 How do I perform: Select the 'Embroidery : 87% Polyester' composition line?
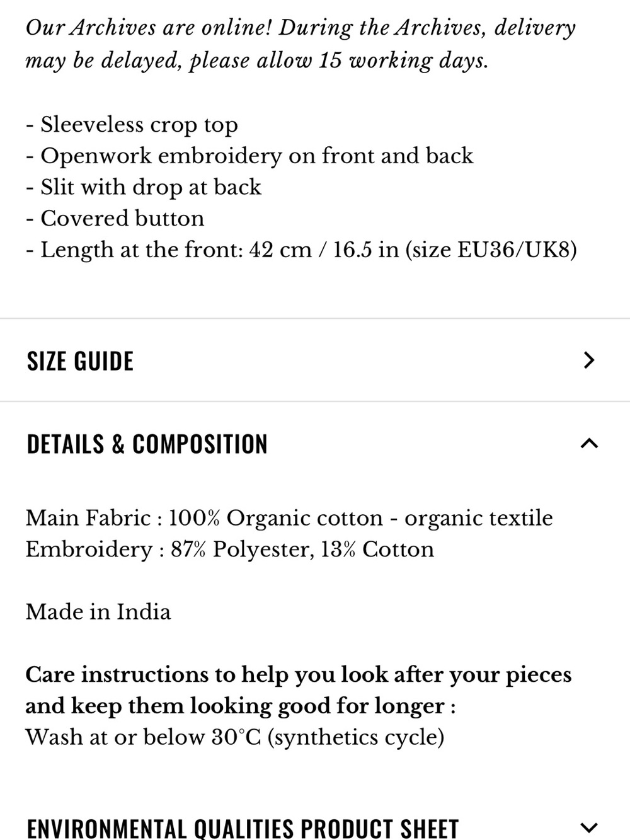229,549
